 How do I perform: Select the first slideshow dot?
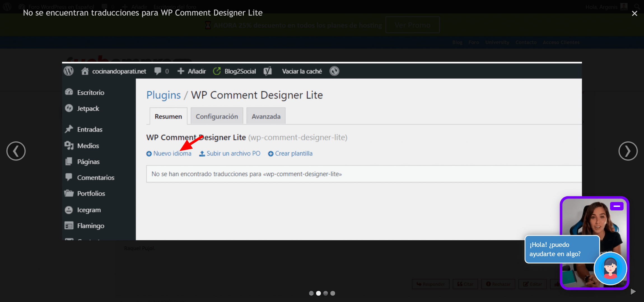point(311,293)
